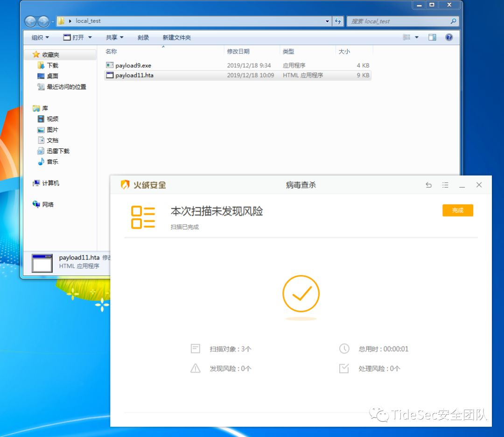Click the orange scan list icon
Viewport: 504px width, 437px height.
pos(143,218)
